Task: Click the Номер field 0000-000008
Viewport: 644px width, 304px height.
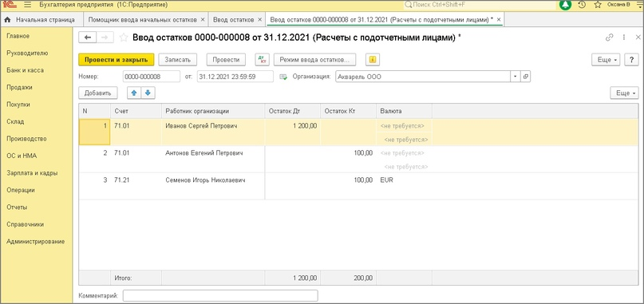Action: pyautogui.click(x=151, y=77)
